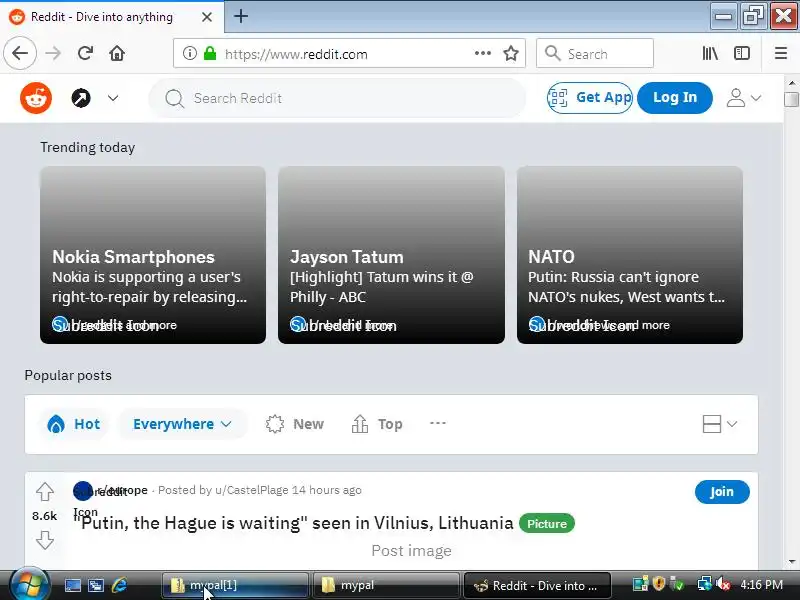The height and width of the screenshot is (600, 800).
Task: Click the green padlock security icon
Action: click(x=210, y=53)
